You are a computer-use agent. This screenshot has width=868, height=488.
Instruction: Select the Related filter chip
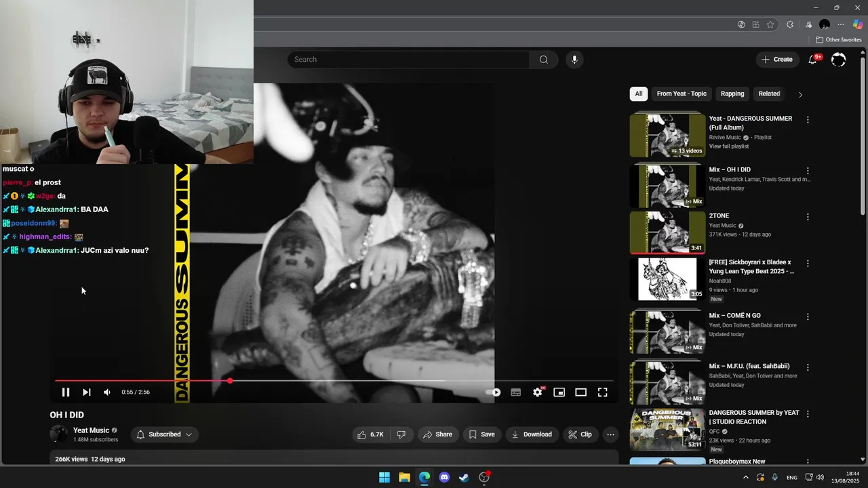click(x=769, y=94)
